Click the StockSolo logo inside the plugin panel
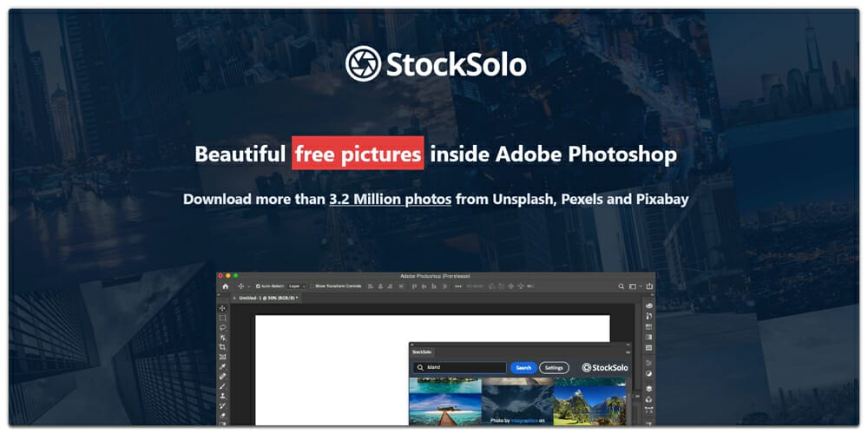 pos(604,367)
